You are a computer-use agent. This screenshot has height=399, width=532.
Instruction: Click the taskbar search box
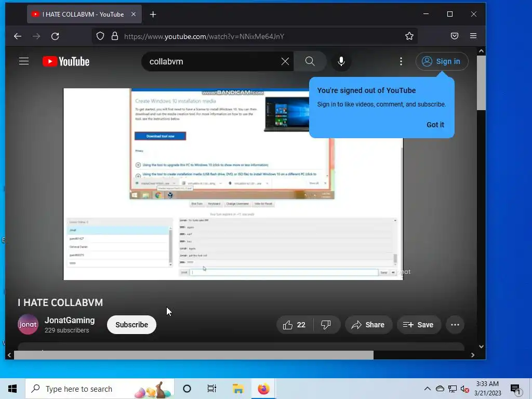(x=100, y=389)
